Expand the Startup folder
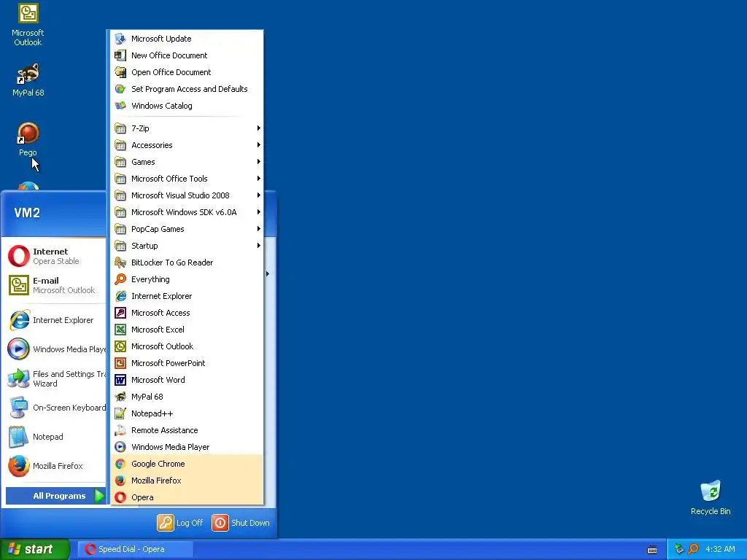Viewport: 747px width, 560px height. tap(187, 246)
